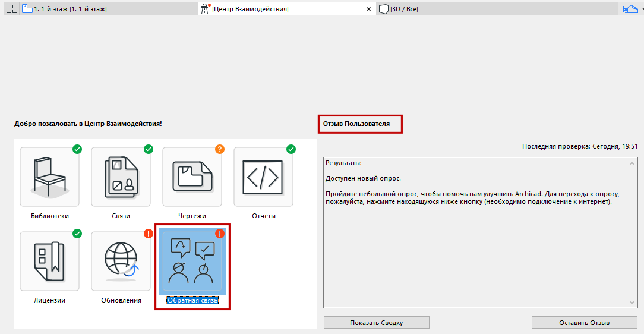Click the results scrollbar down arrow
Image resolution: width=644 pixels, height=334 pixels.
click(632, 303)
